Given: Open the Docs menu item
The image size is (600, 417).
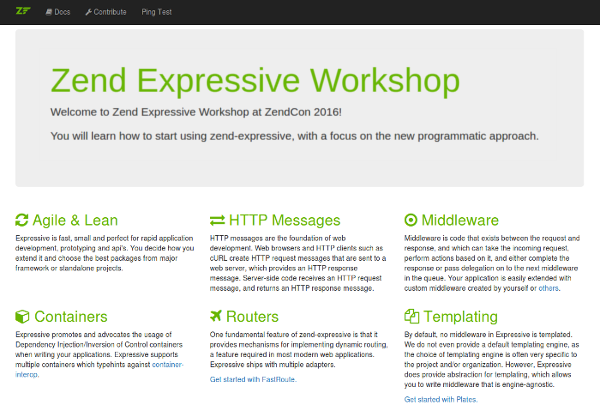Looking at the screenshot, I should point(58,12).
